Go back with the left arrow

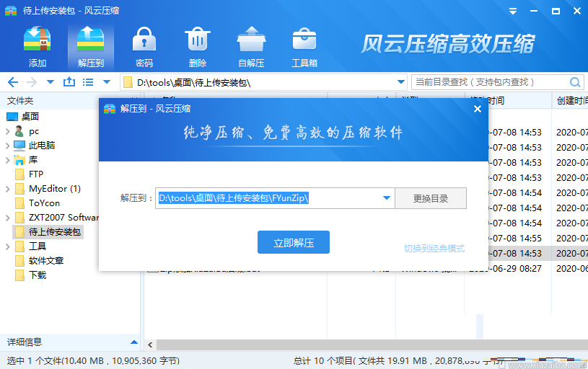(13, 82)
